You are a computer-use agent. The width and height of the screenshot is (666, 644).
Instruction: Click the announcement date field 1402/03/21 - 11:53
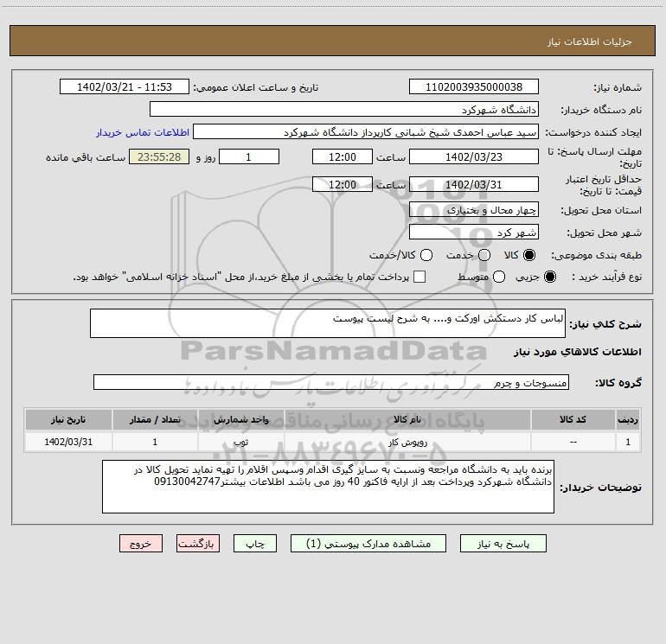[x=125, y=86]
